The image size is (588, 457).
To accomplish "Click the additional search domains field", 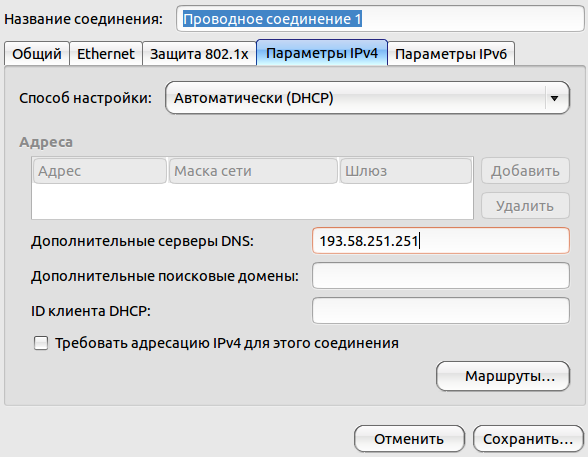I will tap(441, 276).
